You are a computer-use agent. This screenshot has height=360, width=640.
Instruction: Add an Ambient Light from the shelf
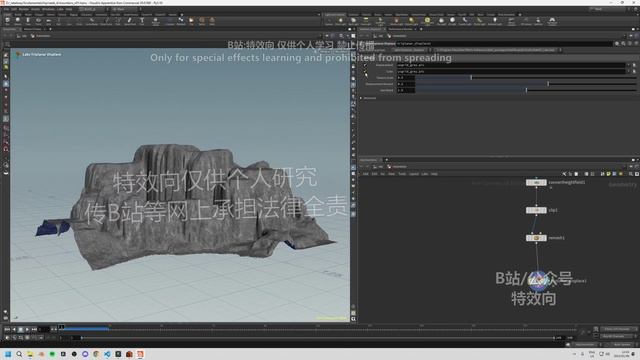(495, 21)
